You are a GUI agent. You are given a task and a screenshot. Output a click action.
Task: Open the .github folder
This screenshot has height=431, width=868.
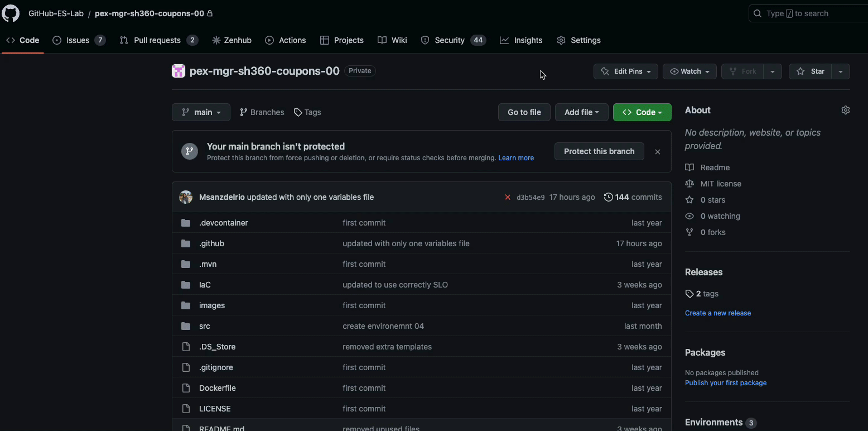[x=211, y=243]
